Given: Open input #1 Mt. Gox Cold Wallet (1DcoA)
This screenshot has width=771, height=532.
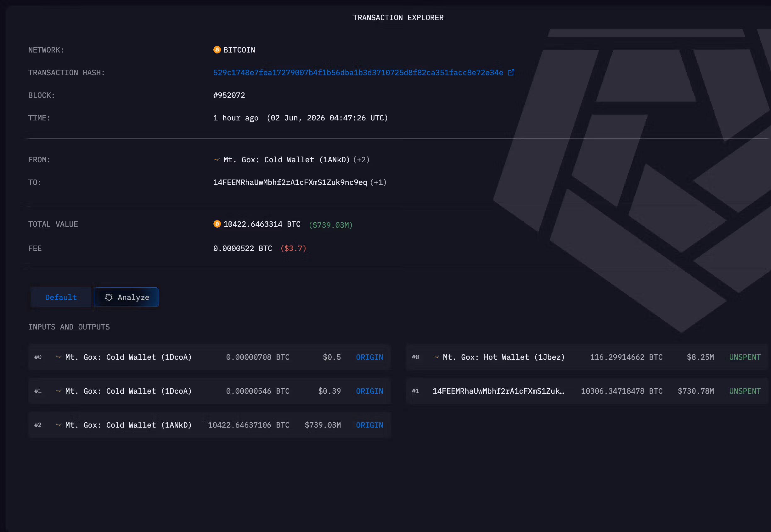Looking at the screenshot, I should [128, 391].
